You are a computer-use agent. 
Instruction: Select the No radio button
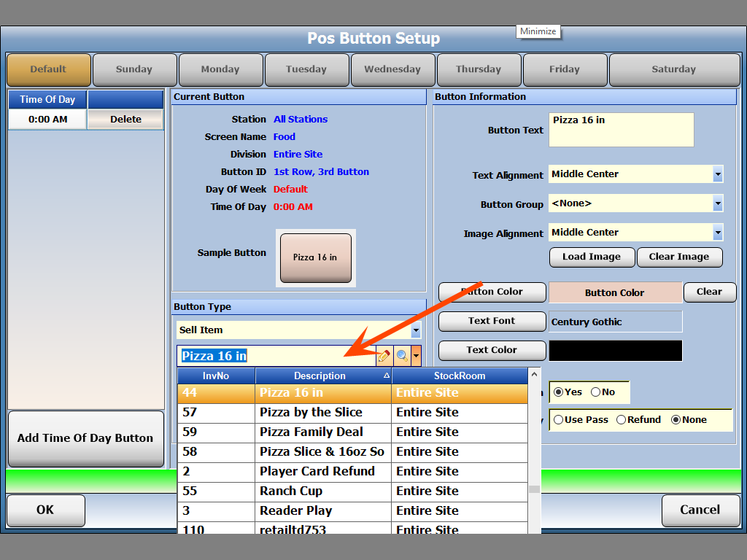(x=595, y=392)
